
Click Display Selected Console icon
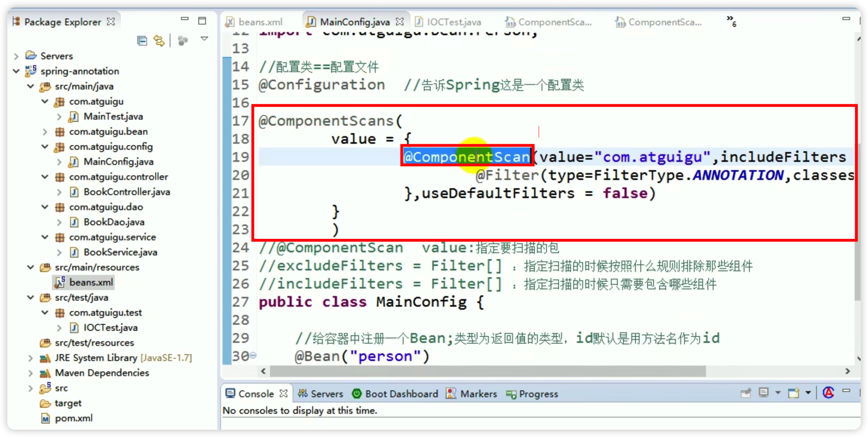763,393
